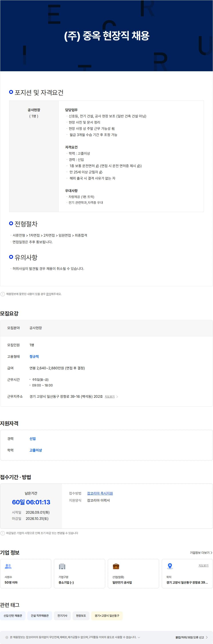Click chevron arrow after 근무지주소 지도보기
The image size is (213, 644).
[x=117, y=396]
